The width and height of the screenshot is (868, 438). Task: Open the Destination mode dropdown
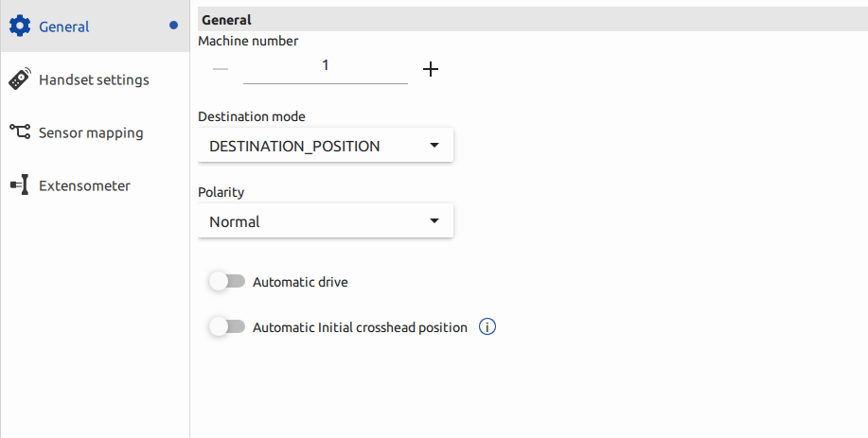(x=326, y=146)
